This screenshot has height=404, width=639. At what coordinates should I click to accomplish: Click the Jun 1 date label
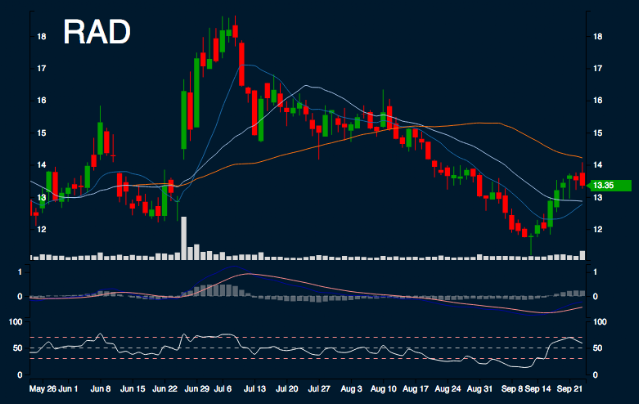tap(68, 389)
